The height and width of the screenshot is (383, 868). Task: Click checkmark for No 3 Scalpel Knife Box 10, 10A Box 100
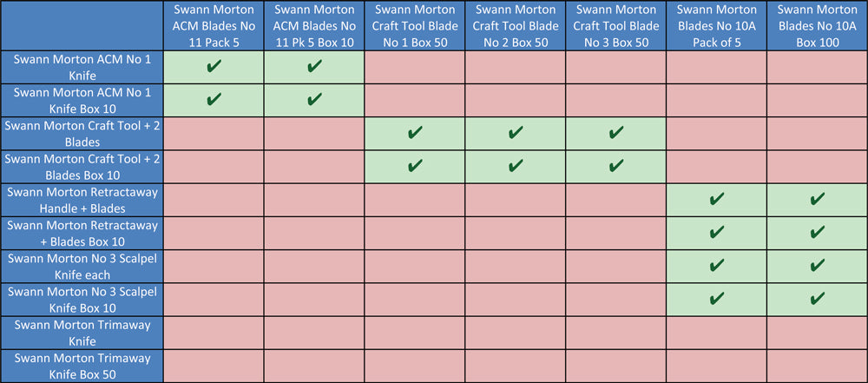pos(817,300)
